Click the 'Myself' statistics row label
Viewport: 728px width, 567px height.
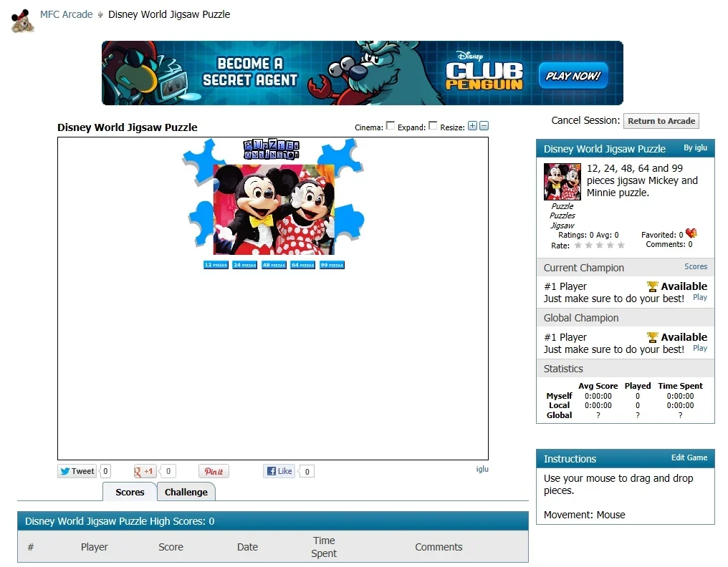coord(559,396)
